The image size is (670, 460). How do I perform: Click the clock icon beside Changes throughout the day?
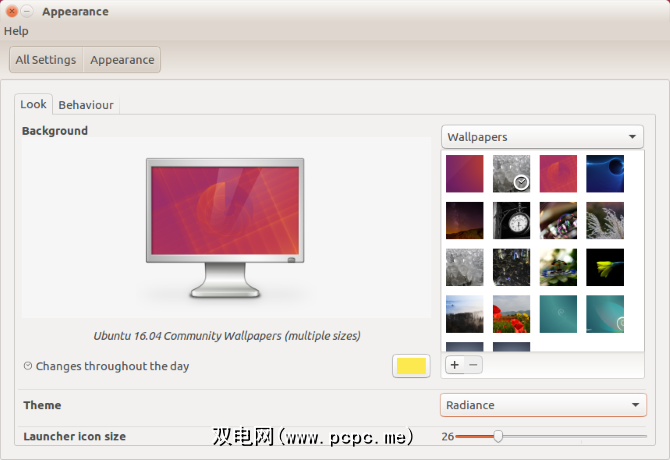(28, 366)
